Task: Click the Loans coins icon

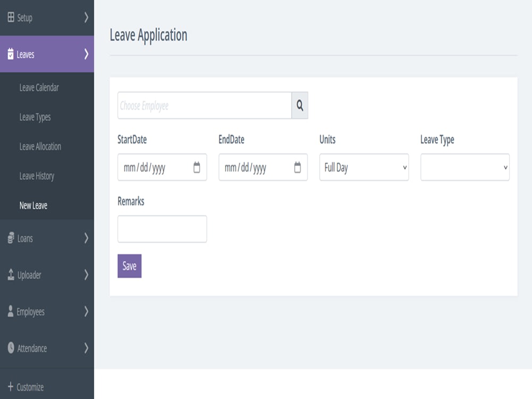Action: click(10, 238)
